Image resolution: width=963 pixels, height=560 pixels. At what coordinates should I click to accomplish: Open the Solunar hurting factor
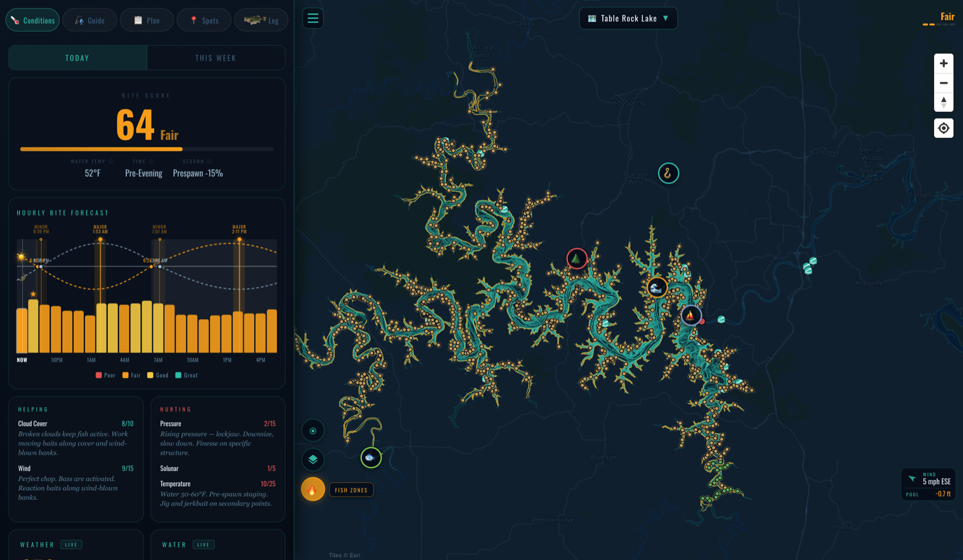[218, 469]
